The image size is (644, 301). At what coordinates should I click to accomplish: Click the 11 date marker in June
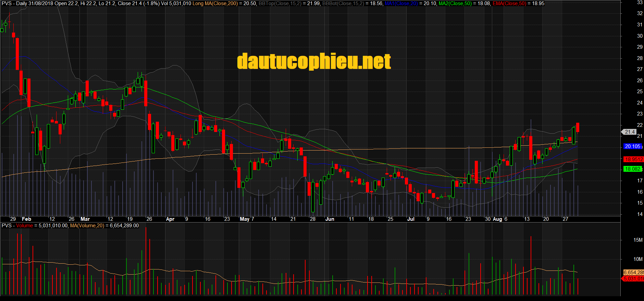[351, 219]
